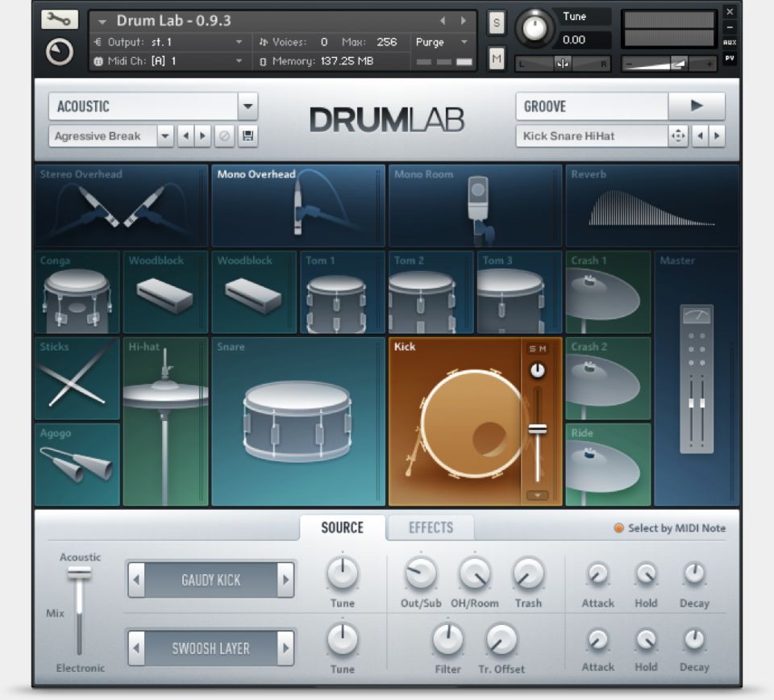The image size is (774, 700).
Task: Go to next sample after GAUDY KICK
Action: pyautogui.click(x=285, y=580)
